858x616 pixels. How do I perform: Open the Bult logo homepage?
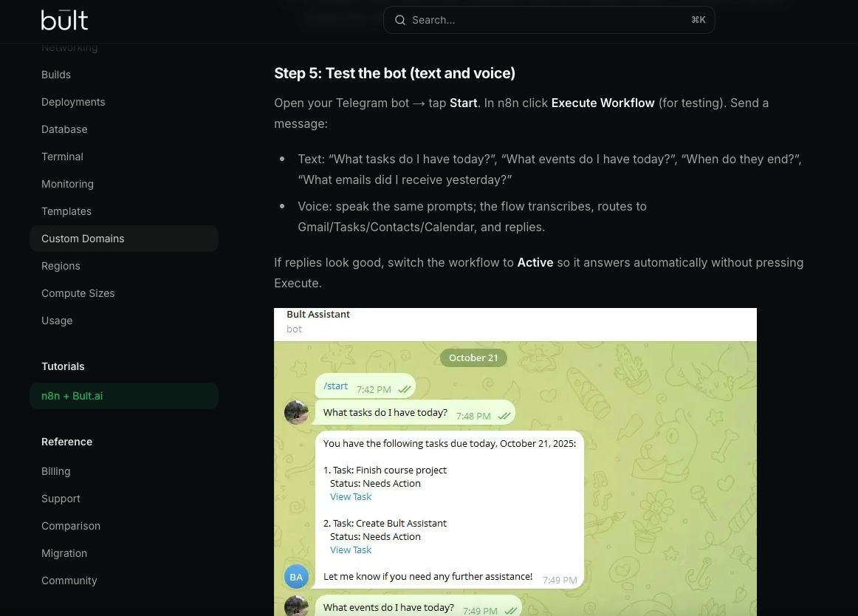64,20
